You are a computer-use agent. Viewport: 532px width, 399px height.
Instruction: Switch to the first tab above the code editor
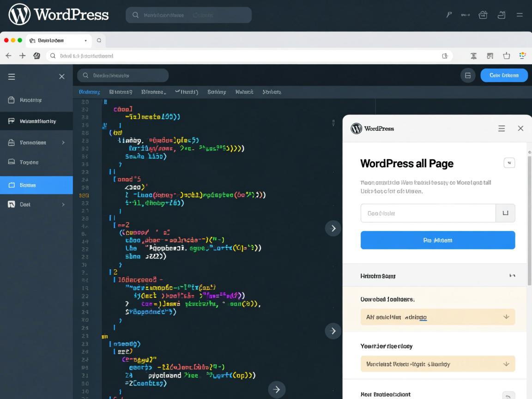[x=89, y=92]
